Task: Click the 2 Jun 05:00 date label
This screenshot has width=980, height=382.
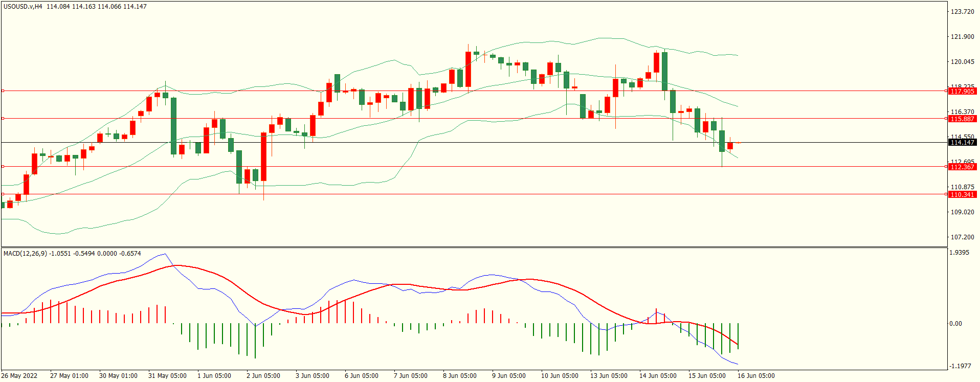Action: click(263, 376)
